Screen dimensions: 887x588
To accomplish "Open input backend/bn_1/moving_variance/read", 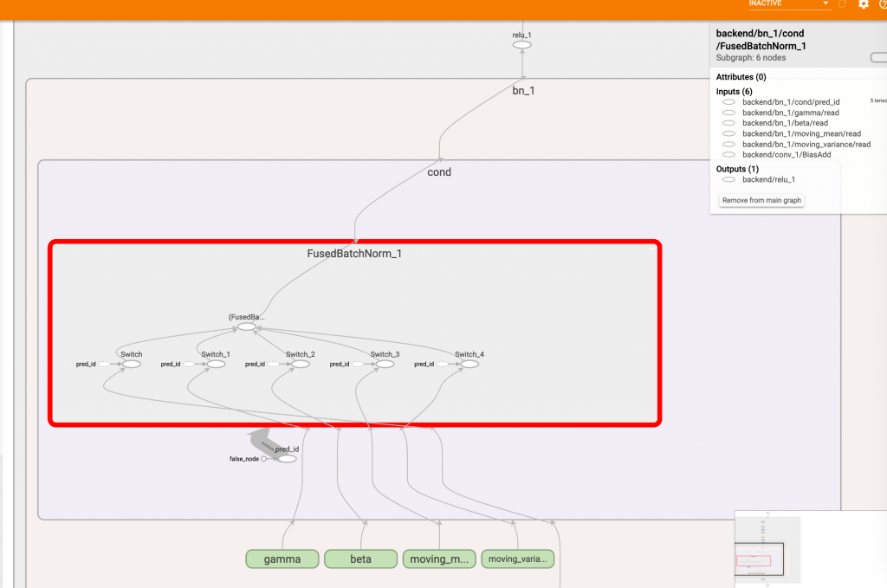I will pos(806,144).
